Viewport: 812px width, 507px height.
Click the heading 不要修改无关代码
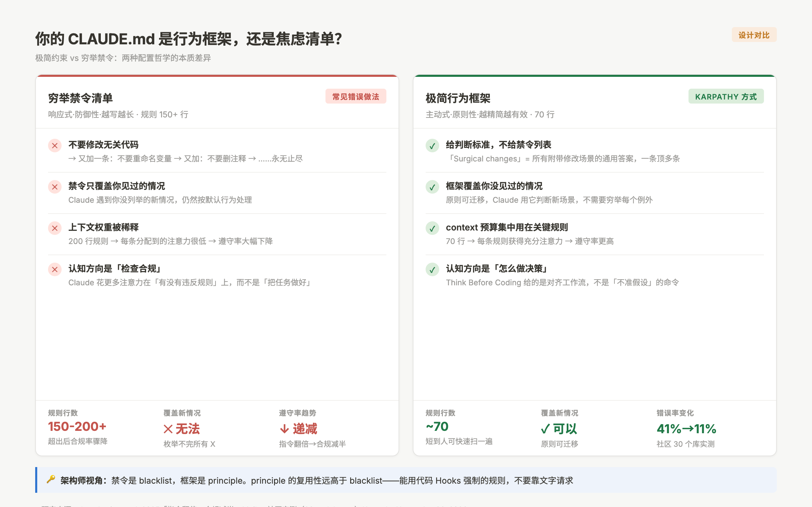click(104, 145)
